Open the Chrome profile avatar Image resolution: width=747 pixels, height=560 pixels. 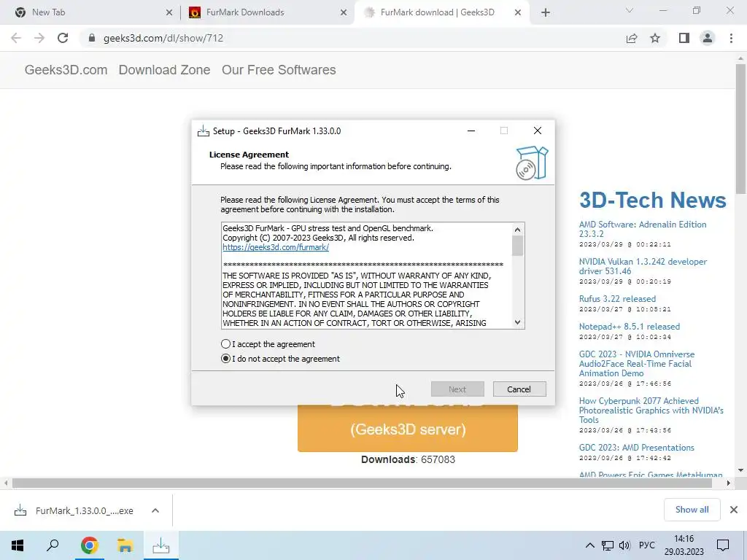click(x=708, y=38)
